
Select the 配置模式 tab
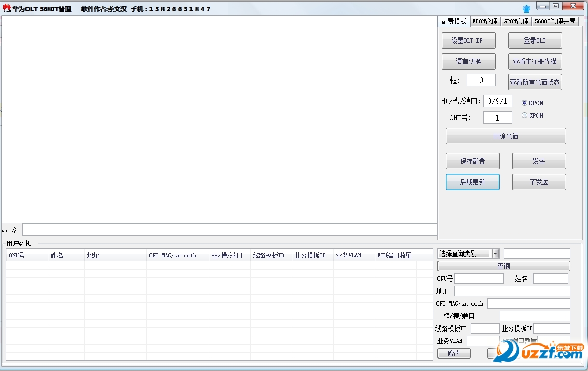pos(453,22)
